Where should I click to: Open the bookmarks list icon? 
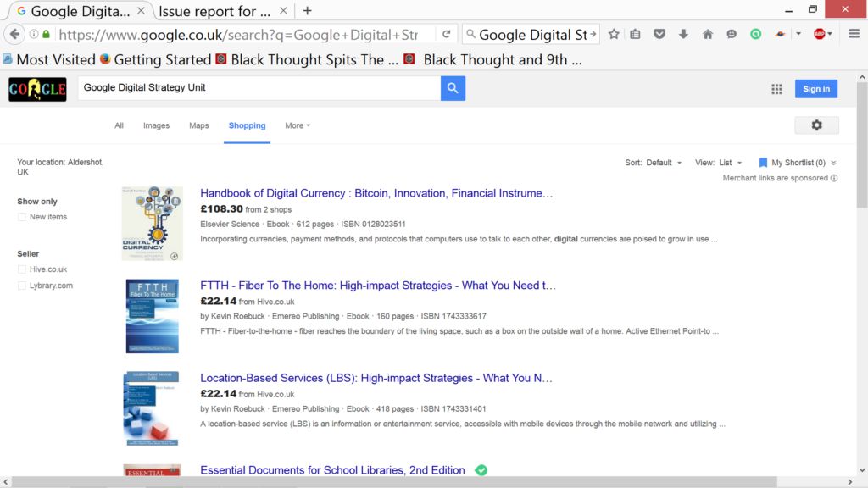click(635, 34)
